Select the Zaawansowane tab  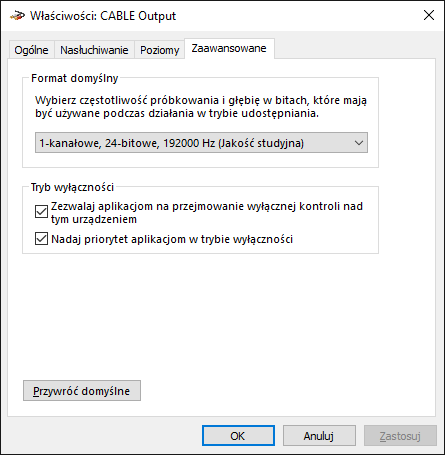[x=229, y=49]
